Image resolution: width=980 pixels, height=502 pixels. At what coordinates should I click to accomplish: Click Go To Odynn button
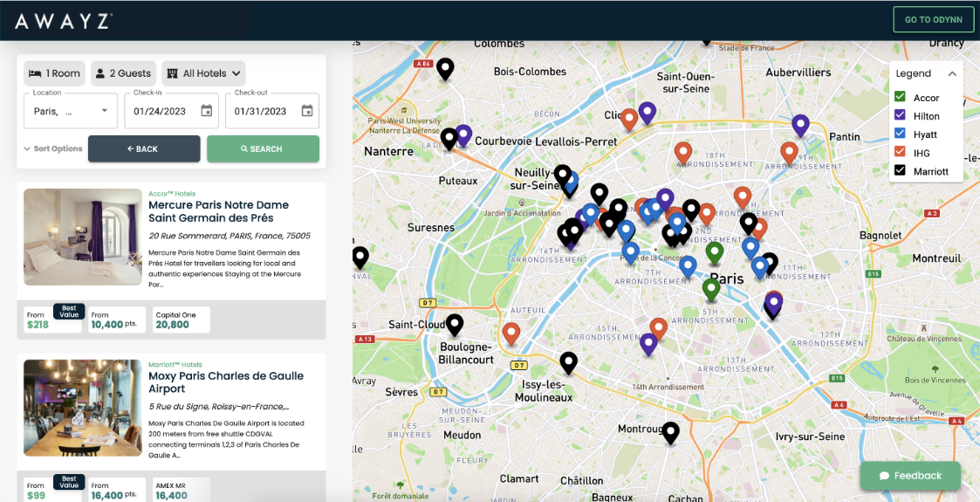(933, 19)
